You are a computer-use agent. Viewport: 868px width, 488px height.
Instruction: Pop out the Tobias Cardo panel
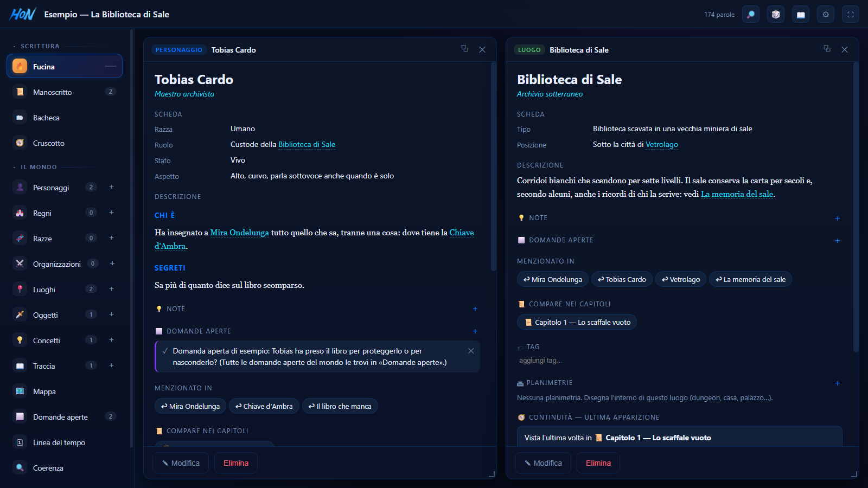click(465, 49)
